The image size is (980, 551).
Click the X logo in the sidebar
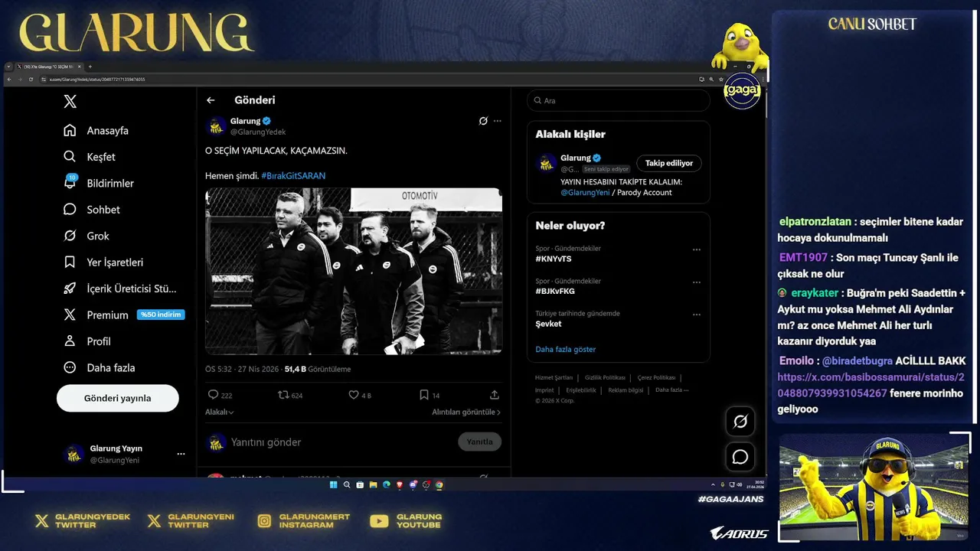[x=70, y=102]
